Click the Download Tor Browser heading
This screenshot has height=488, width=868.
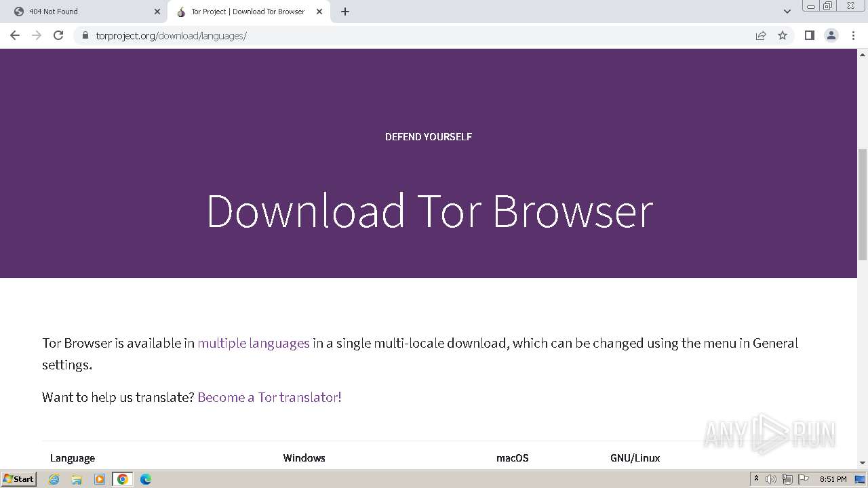point(429,211)
